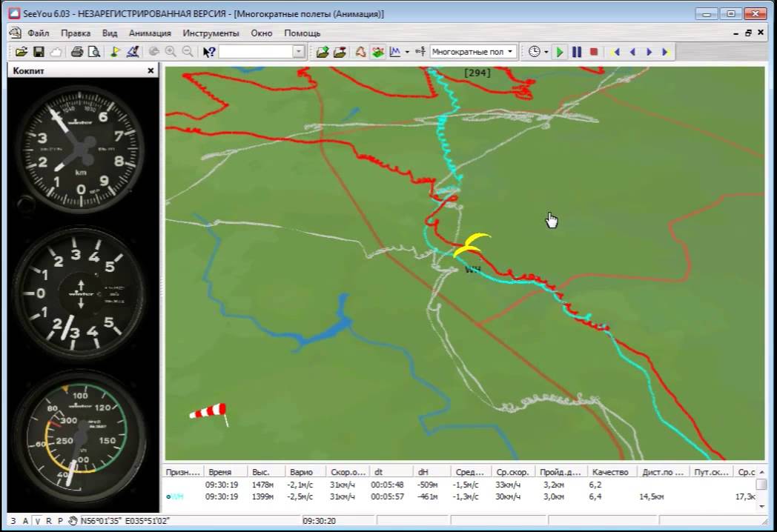Pause the animation
Viewport: 777px width, 532px height.
coord(577,52)
